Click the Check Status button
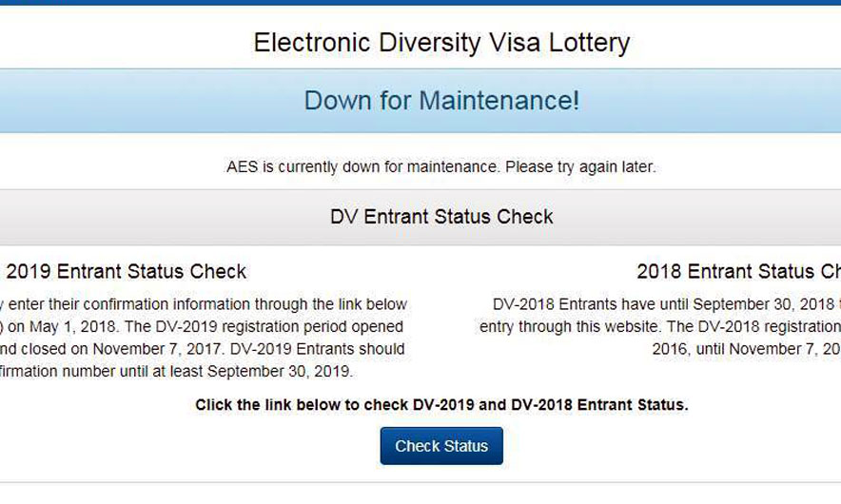Image resolution: width=841 pixels, height=504 pixels. [x=441, y=446]
